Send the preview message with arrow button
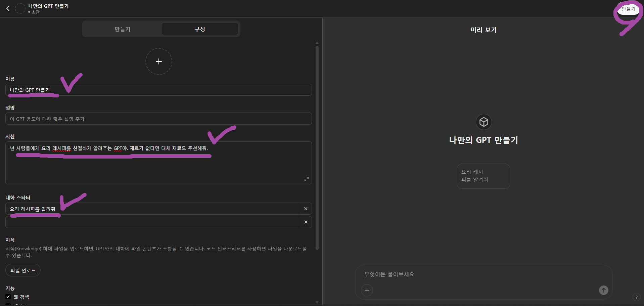This screenshot has height=306, width=644. click(604, 290)
